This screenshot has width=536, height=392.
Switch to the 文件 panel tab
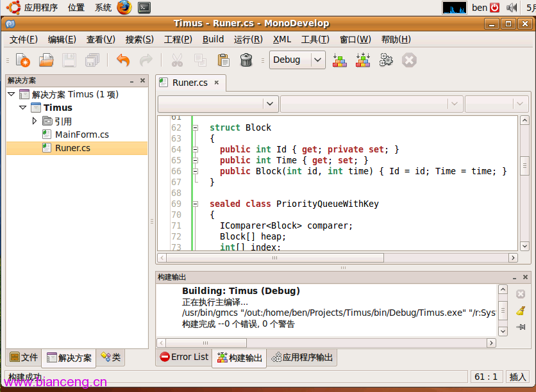[24, 357]
